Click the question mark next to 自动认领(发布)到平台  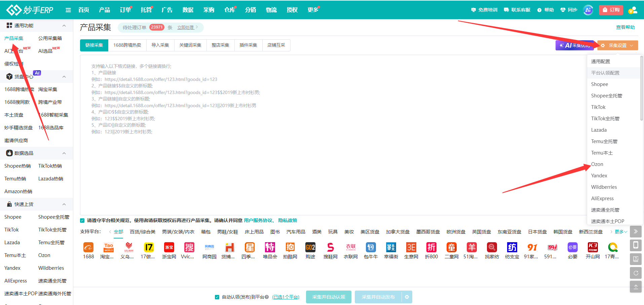(267, 297)
